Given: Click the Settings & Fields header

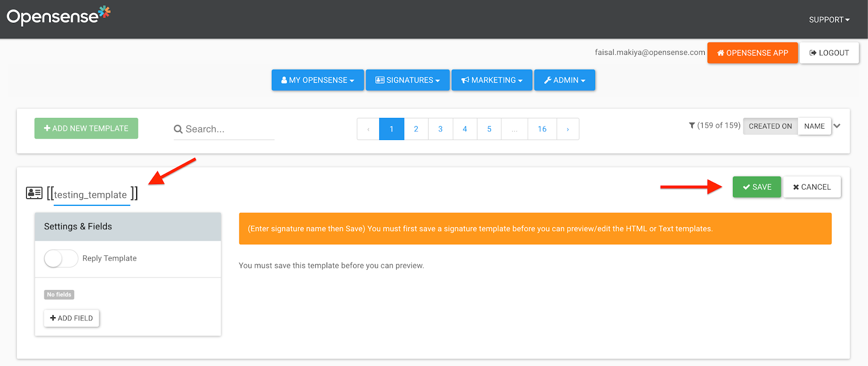Looking at the screenshot, I should click(128, 226).
